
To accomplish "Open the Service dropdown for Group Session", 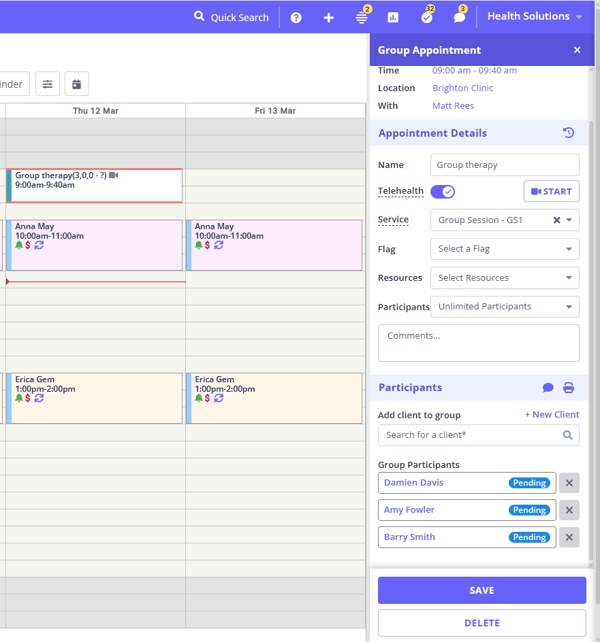I will pos(569,220).
